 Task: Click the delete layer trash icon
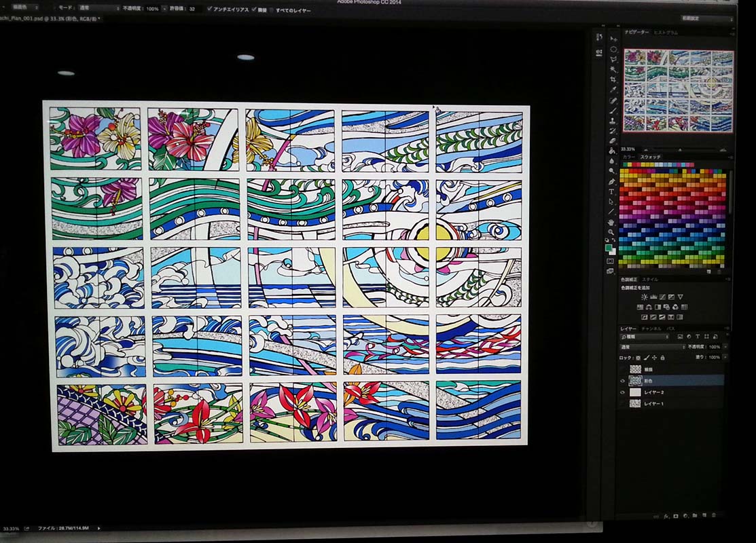pos(713,515)
